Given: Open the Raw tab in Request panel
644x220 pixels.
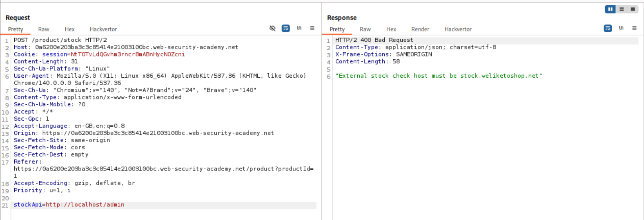Looking at the screenshot, I should click(x=44, y=29).
